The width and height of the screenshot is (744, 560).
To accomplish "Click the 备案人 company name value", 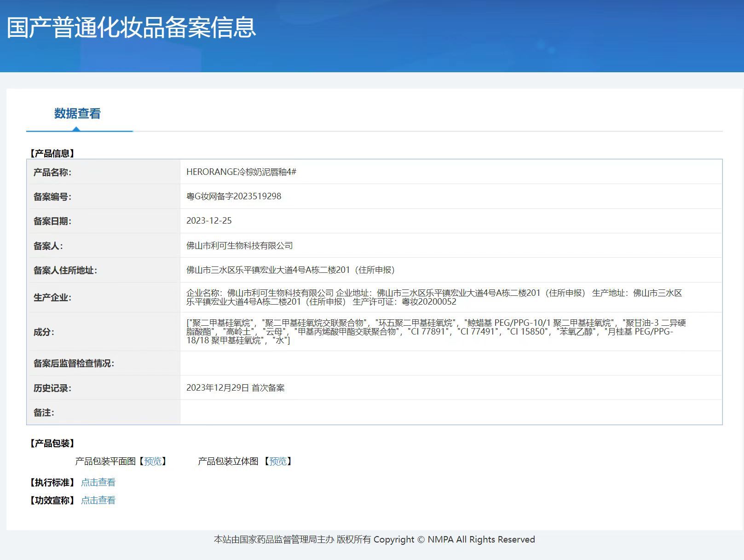I will (240, 245).
